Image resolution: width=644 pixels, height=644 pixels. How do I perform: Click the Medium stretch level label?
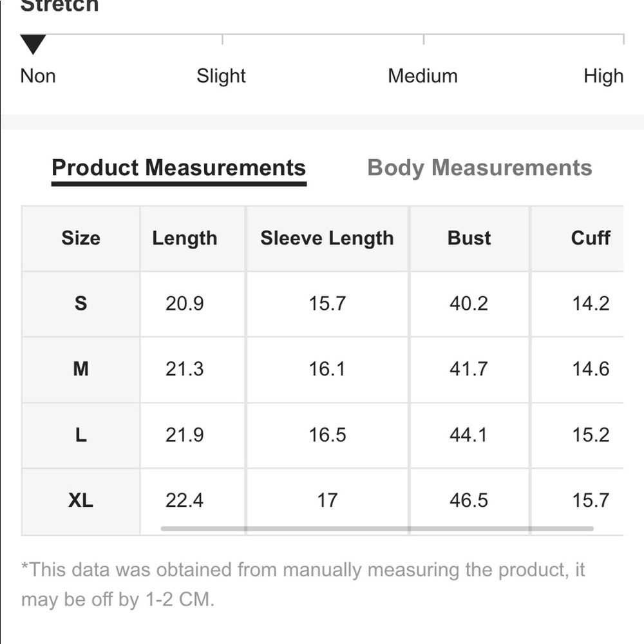point(422,76)
